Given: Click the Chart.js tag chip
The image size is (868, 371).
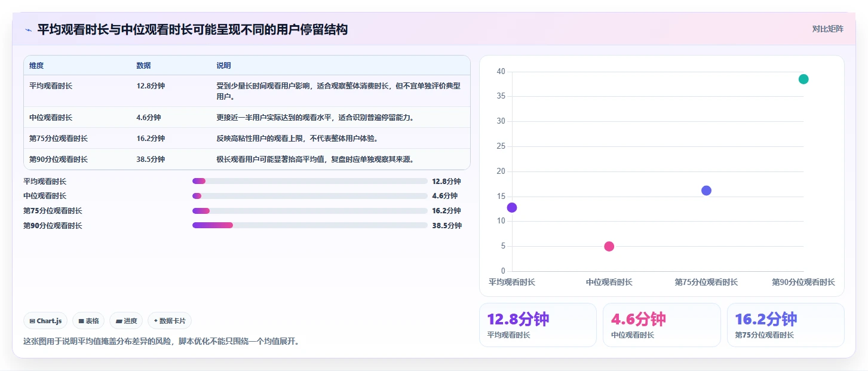Looking at the screenshot, I should pyautogui.click(x=46, y=321).
